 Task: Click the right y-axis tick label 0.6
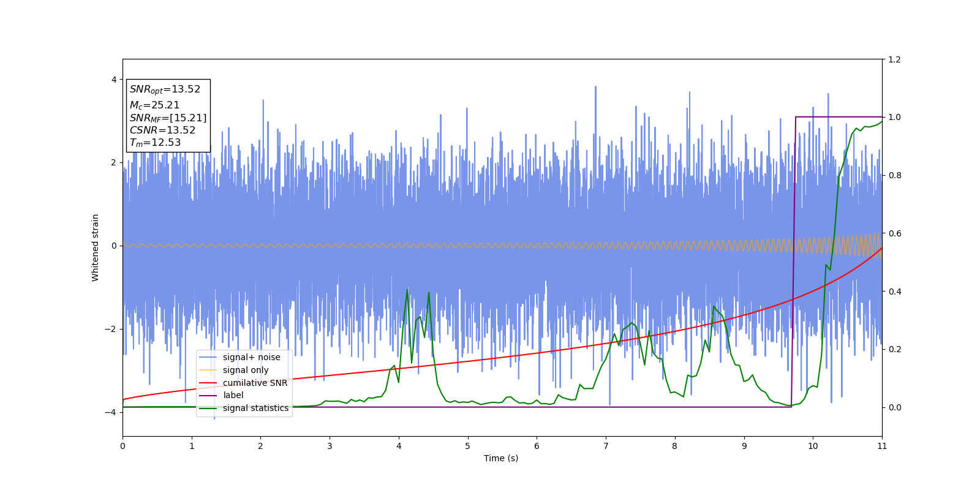894,233
